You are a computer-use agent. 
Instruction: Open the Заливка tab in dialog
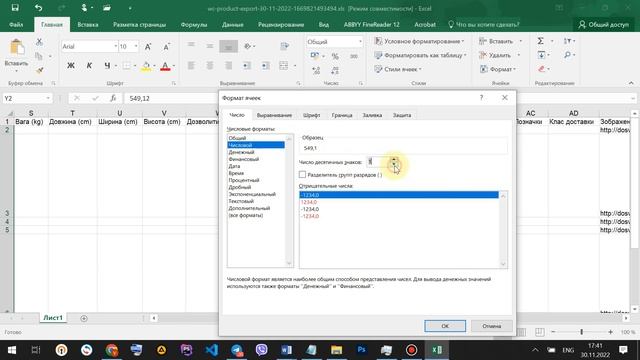(372, 115)
